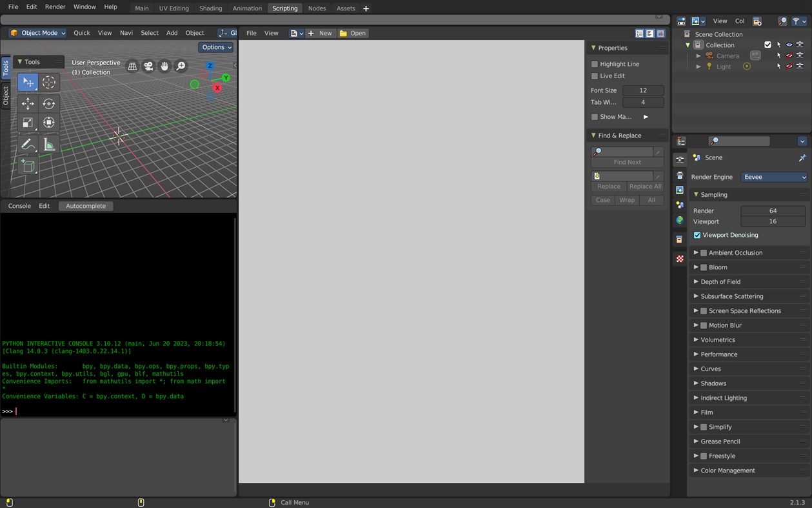
Task: Select the Rotate tool
Action: click(x=49, y=103)
